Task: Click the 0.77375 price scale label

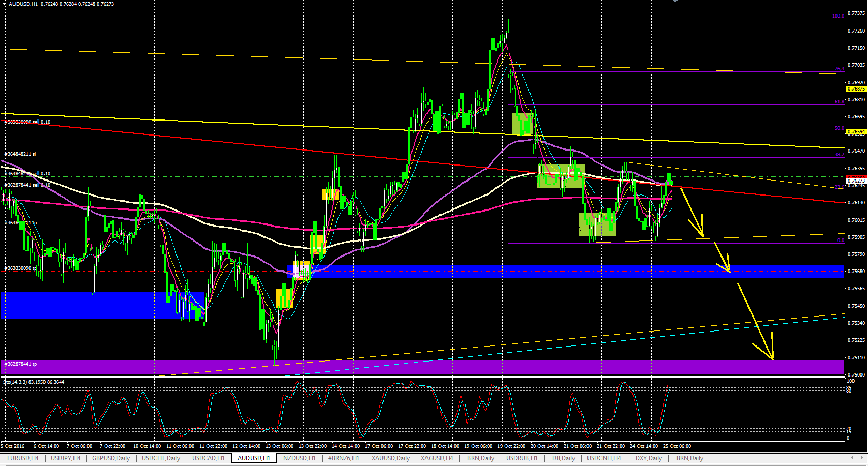Action: 856,14
